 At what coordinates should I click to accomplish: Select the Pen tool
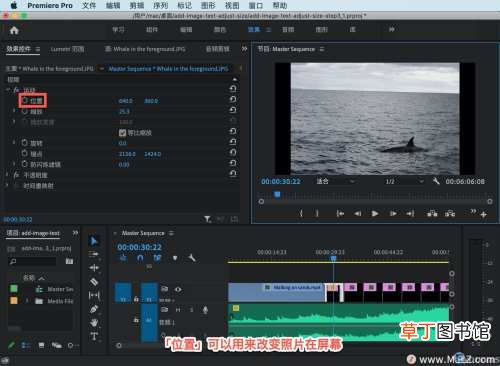[94, 309]
